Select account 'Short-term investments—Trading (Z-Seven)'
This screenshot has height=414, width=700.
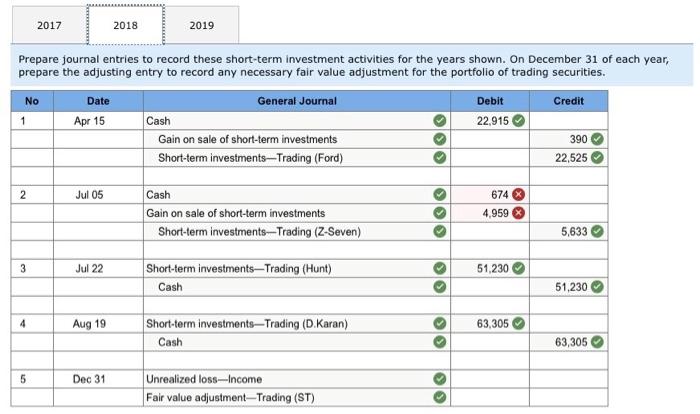tap(297, 231)
